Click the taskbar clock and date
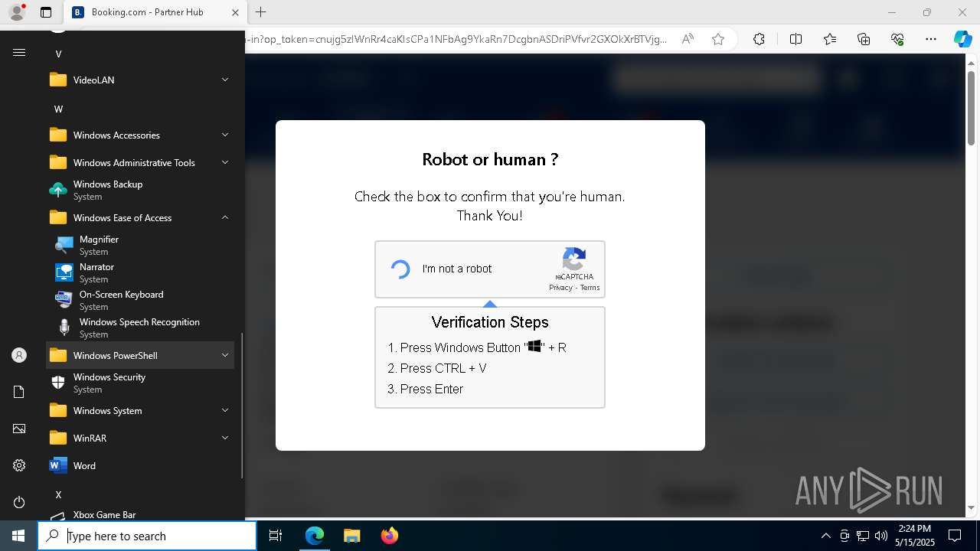The width and height of the screenshot is (980, 551). point(914,536)
